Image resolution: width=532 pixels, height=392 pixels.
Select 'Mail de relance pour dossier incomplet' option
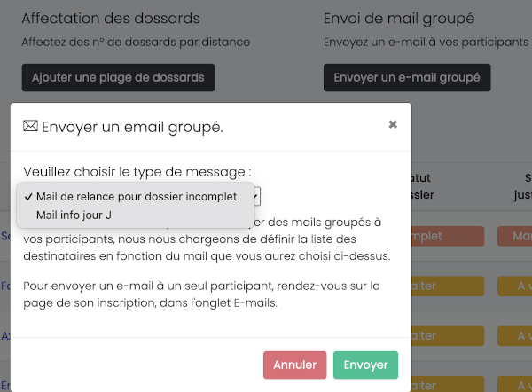point(136,197)
